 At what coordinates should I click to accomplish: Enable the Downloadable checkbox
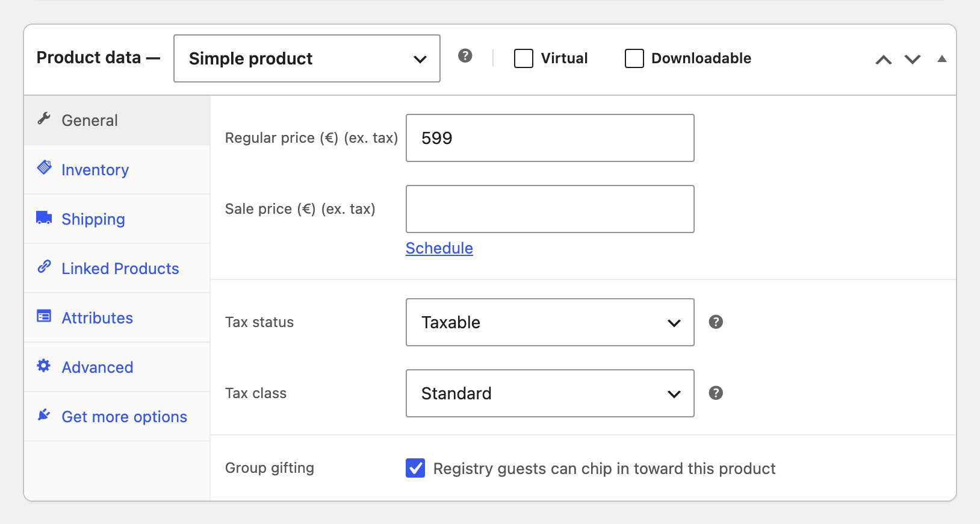[x=634, y=58]
